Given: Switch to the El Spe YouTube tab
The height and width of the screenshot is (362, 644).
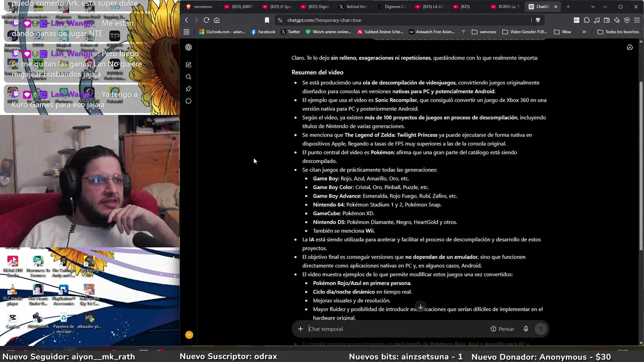Looking at the screenshot, I should point(276,7).
